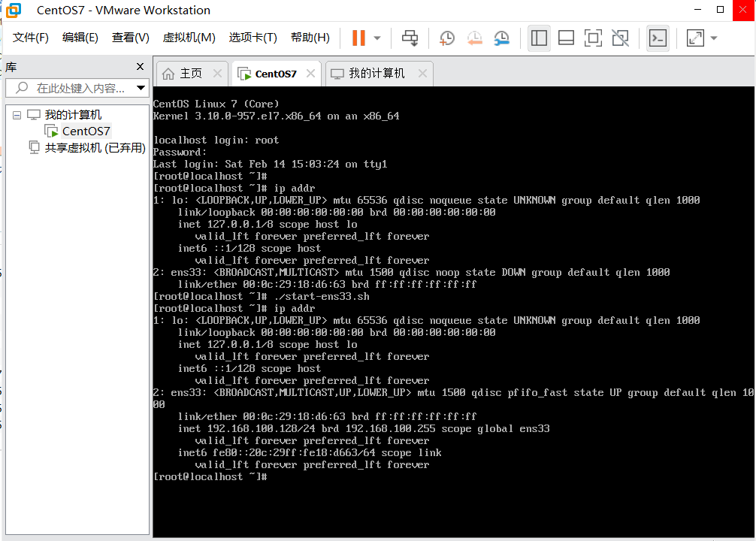Toggle the thumbnail bar view
This screenshot has width=756, height=541.
click(x=566, y=38)
